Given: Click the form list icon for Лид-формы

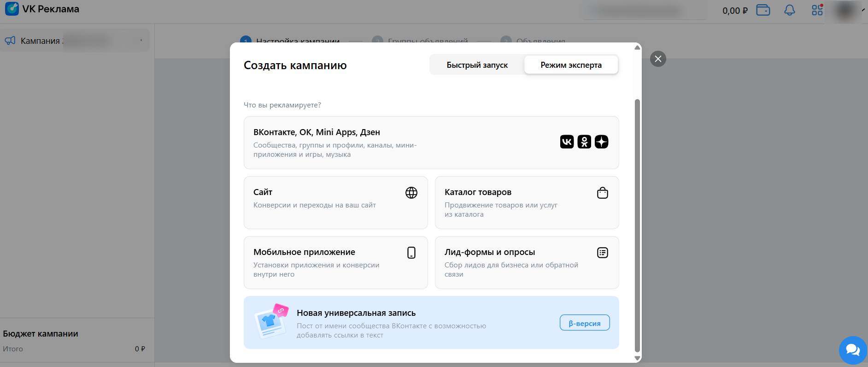Looking at the screenshot, I should point(602,253).
